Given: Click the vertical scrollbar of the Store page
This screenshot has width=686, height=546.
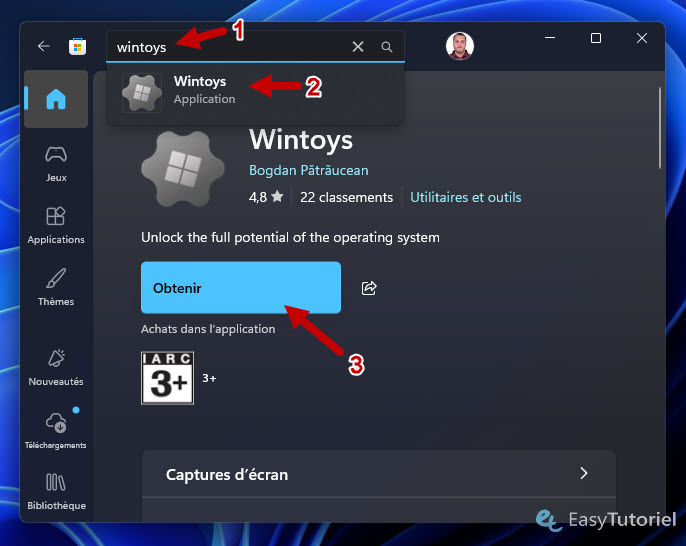Looking at the screenshot, I should point(660,128).
